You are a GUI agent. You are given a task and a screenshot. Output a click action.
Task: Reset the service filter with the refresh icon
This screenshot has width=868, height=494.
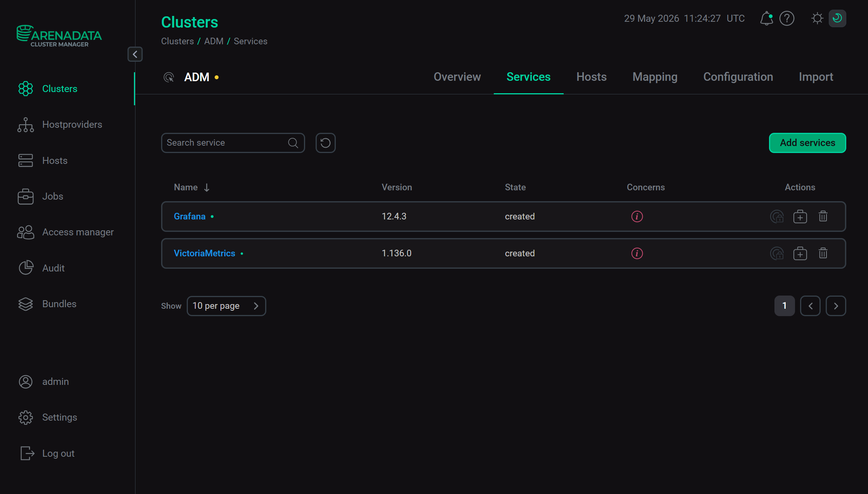325,143
